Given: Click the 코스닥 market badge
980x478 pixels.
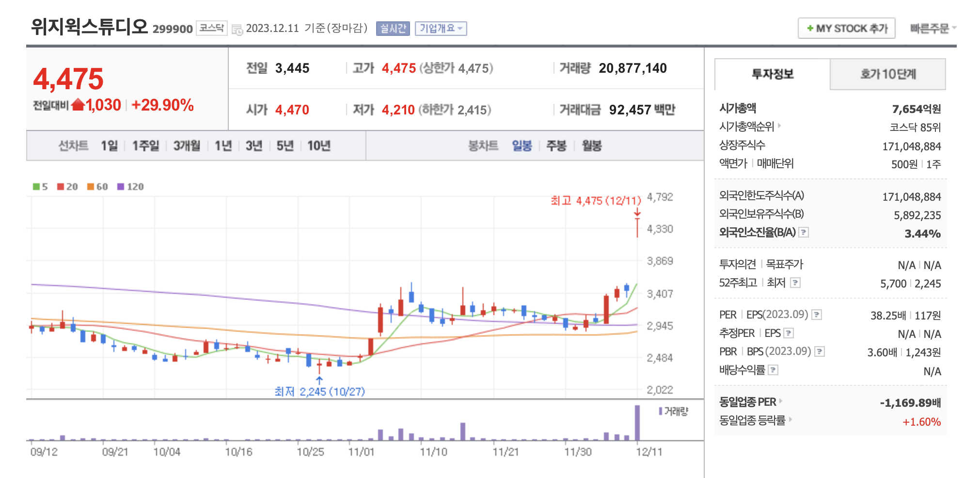Looking at the screenshot, I should 212,28.
